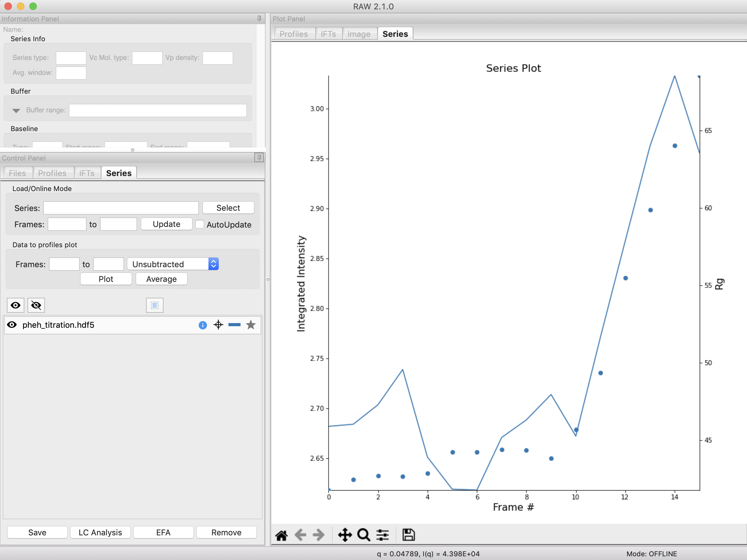This screenshot has width=747, height=560.
Task: Hide all series with crossed-eye button
Action: coord(36,305)
